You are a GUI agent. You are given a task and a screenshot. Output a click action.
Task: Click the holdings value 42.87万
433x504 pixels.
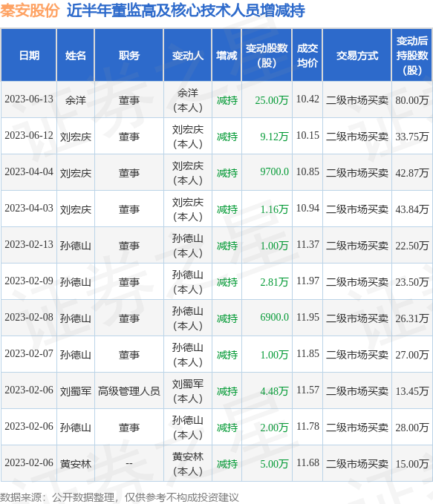pyautogui.click(x=412, y=173)
